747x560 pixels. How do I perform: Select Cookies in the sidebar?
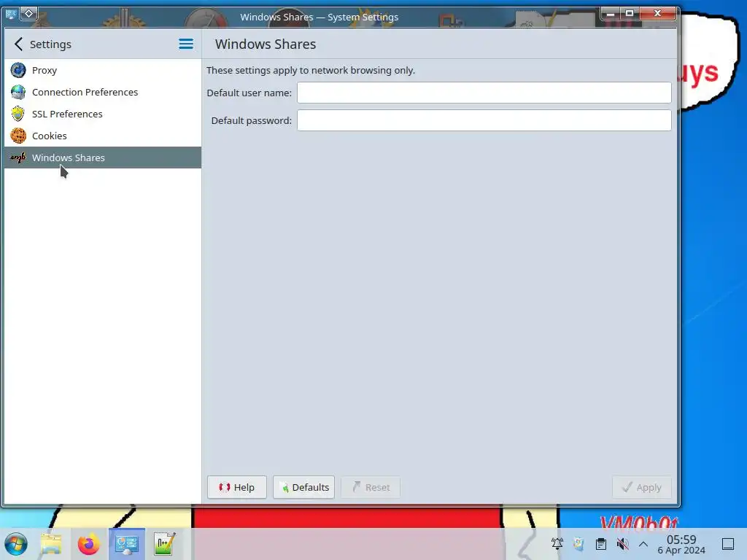[103, 136]
